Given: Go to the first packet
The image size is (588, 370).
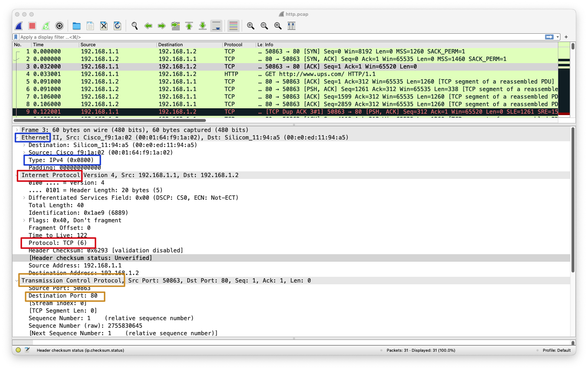Looking at the screenshot, I should pos(189,25).
